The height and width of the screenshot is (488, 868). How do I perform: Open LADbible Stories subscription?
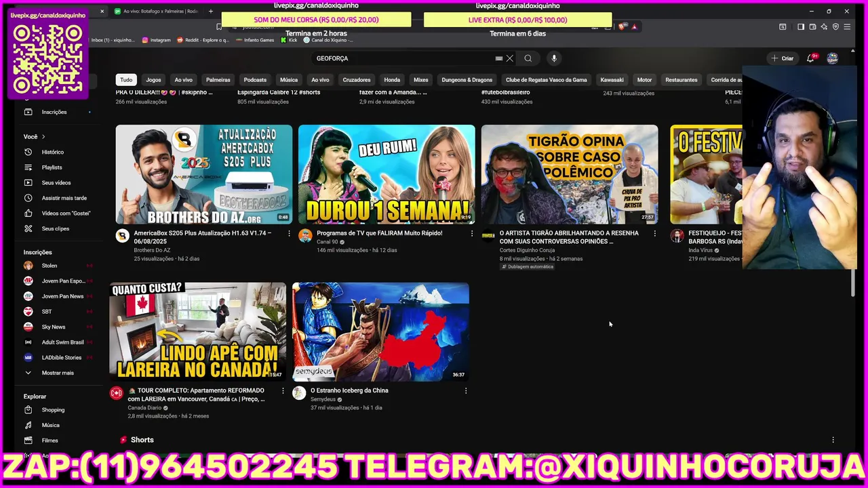[x=61, y=357]
